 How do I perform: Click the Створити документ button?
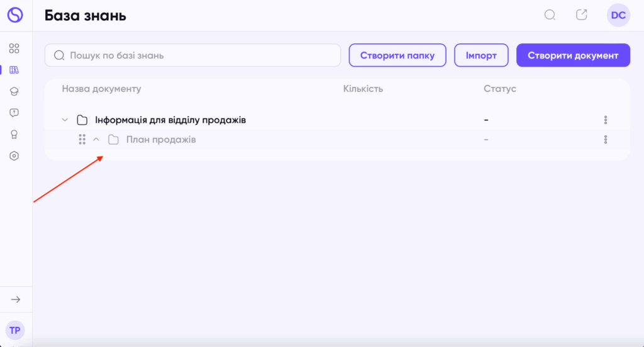tap(573, 55)
